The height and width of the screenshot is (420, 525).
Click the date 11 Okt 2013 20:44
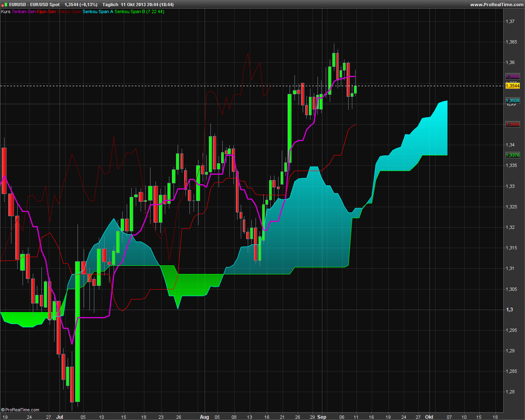tap(139, 5)
